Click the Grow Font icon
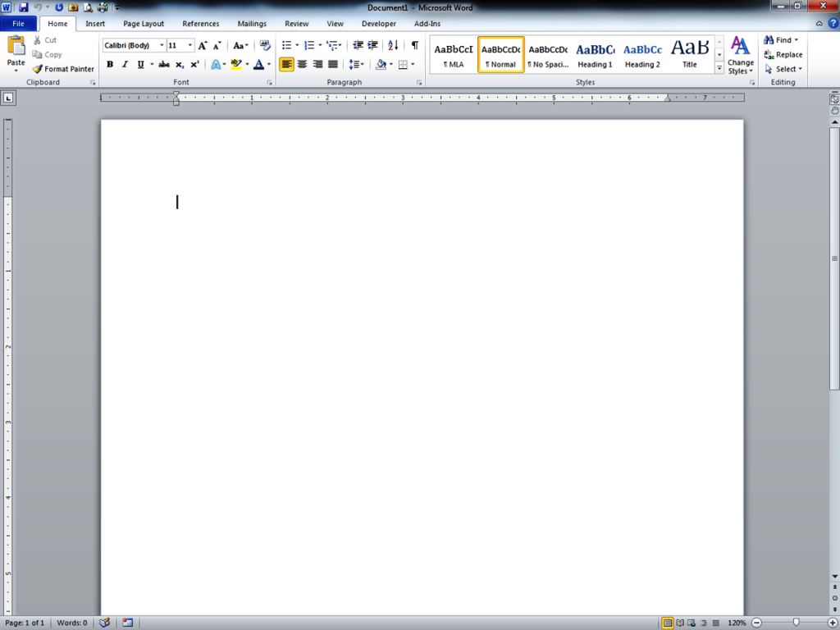This screenshot has width=840, height=630. (x=203, y=46)
